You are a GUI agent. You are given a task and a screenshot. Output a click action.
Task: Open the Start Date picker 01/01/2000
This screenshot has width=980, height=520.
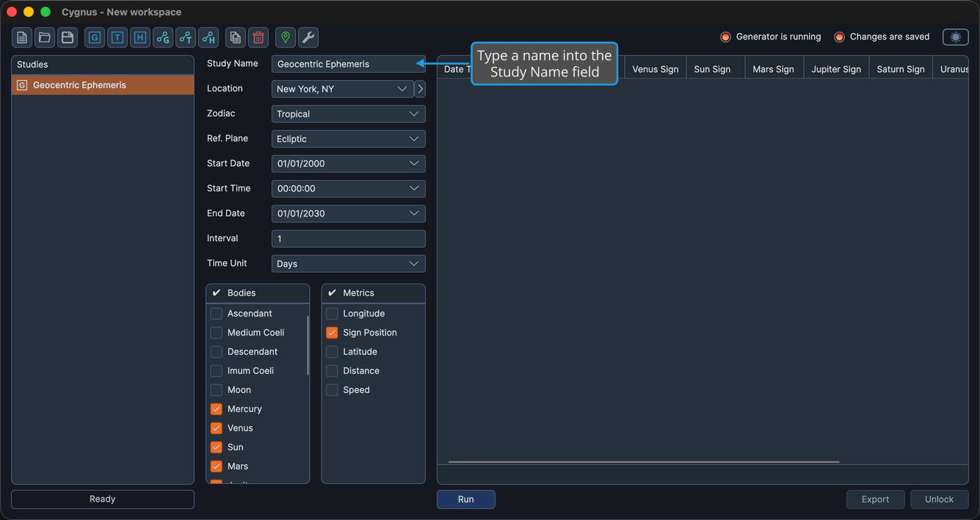pyautogui.click(x=349, y=164)
